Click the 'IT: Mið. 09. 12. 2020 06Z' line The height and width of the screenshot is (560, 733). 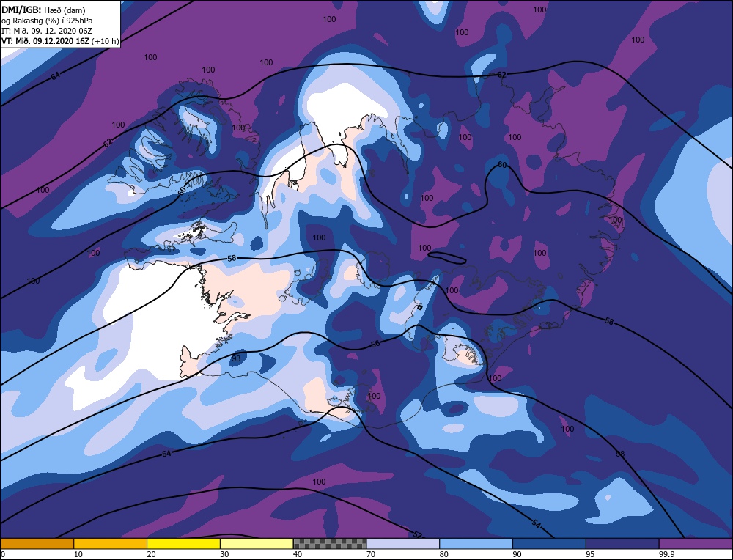click(x=47, y=31)
